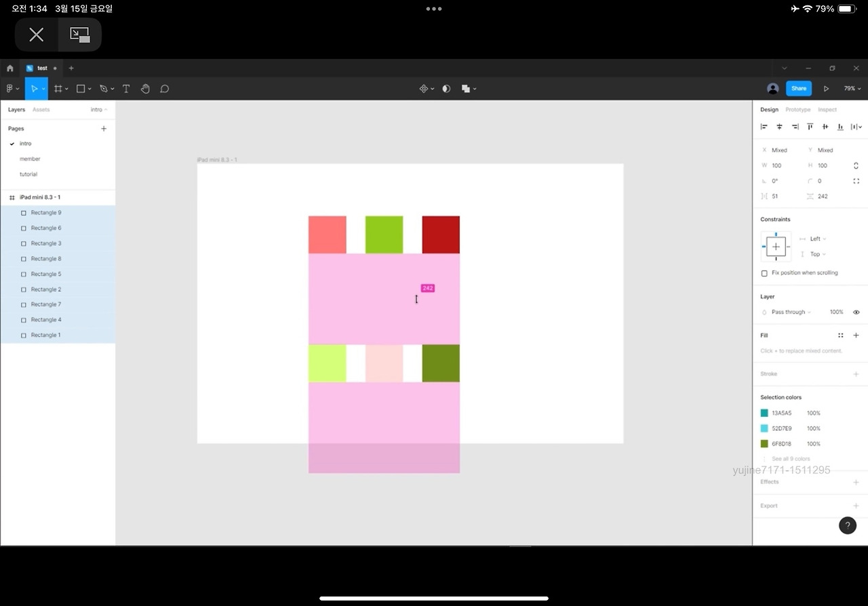Add a stroke with the plus icon
868x606 pixels.
click(856, 374)
